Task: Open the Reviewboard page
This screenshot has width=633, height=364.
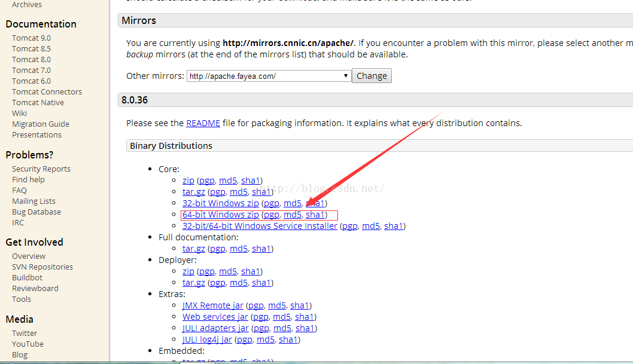Action: (x=35, y=288)
